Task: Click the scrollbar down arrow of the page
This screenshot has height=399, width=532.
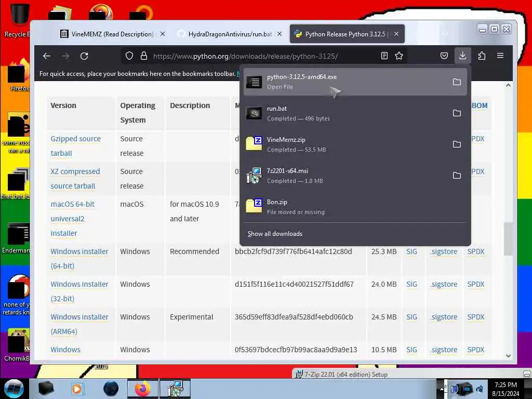Action: click(x=508, y=355)
